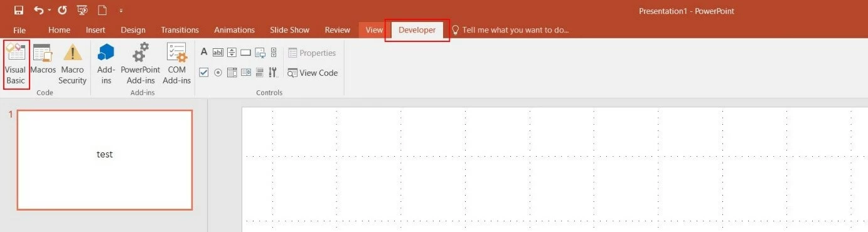Open the Undo history dropdown arrow

click(x=49, y=11)
